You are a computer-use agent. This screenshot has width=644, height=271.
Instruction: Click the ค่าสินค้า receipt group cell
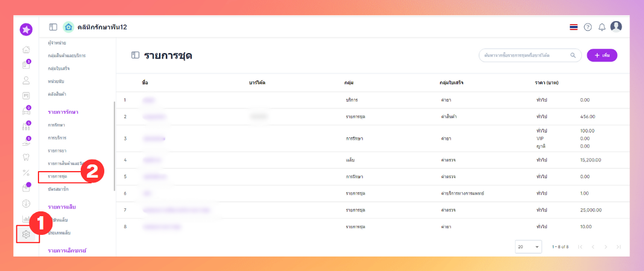(x=449, y=116)
